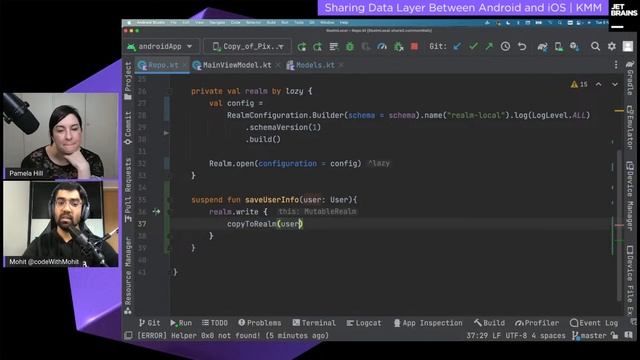Screen dimensions: 640x360
Task: Open the Build tool window tab
Action: [489, 323]
